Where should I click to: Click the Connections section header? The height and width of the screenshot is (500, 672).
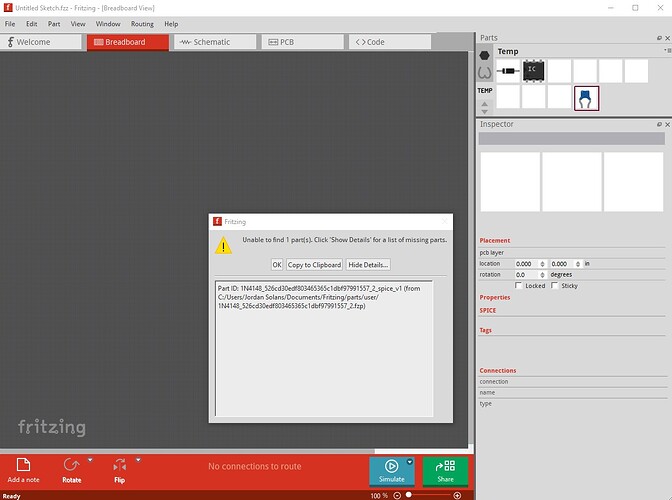tap(498, 370)
